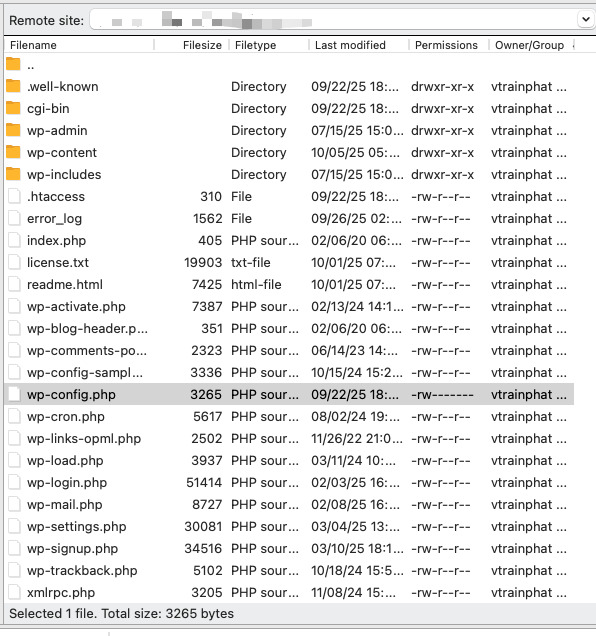Click the wp-admin folder icon
Screen dimensions: 596x636
pyautogui.click(x=13, y=130)
